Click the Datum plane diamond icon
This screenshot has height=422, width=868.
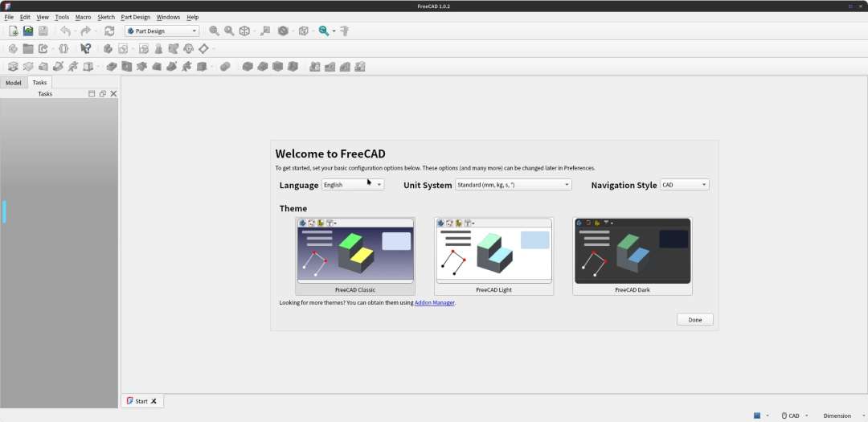click(203, 49)
